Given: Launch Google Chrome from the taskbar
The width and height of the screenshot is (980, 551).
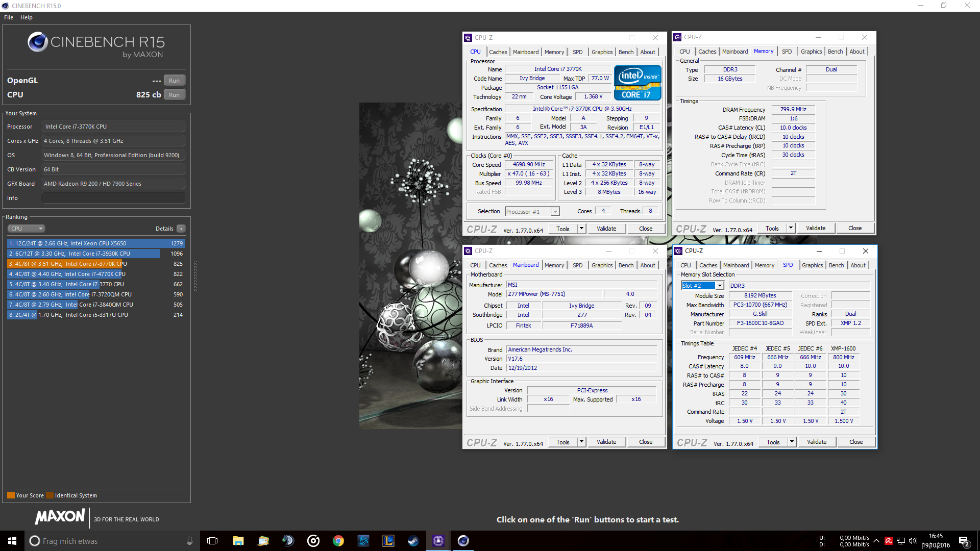Looking at the screenshot, I should 338,541.
